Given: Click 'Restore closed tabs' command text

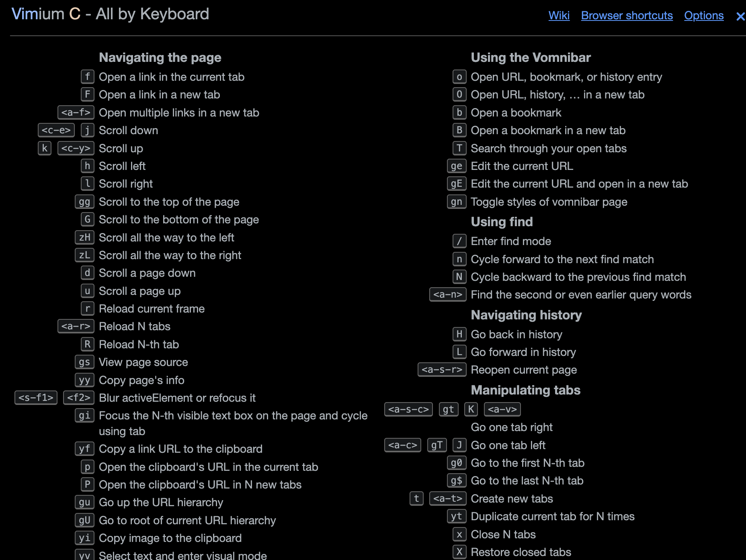Looking at the screenshot, I should pyautogui.click(x=521, y=552).
